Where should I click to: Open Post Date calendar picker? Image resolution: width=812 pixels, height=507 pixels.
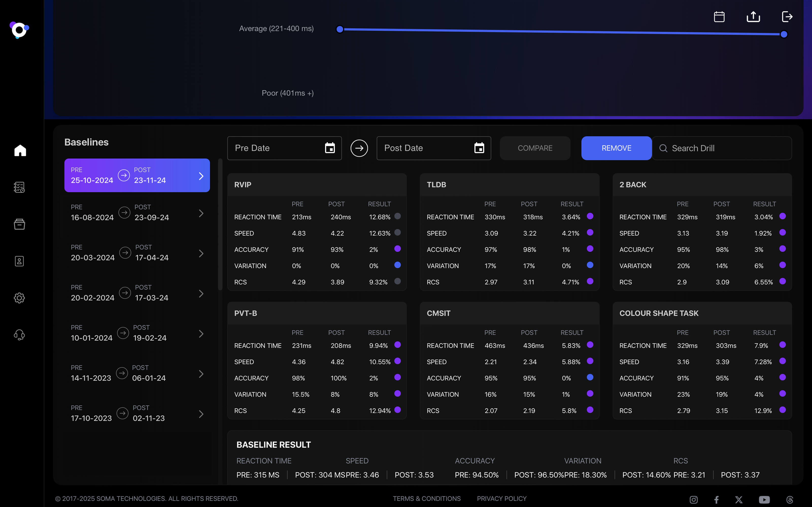479,148
